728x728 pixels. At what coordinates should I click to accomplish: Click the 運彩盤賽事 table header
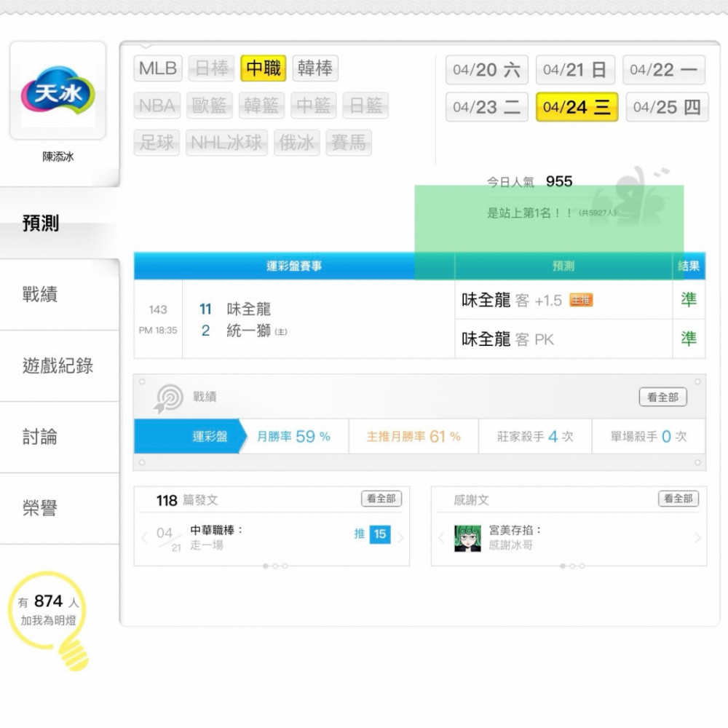(294, 266)
